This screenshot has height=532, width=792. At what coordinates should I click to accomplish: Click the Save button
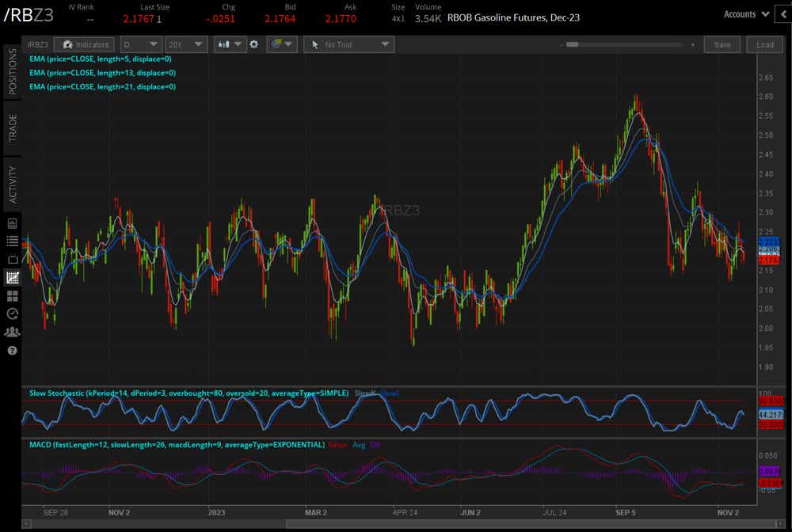722,45
